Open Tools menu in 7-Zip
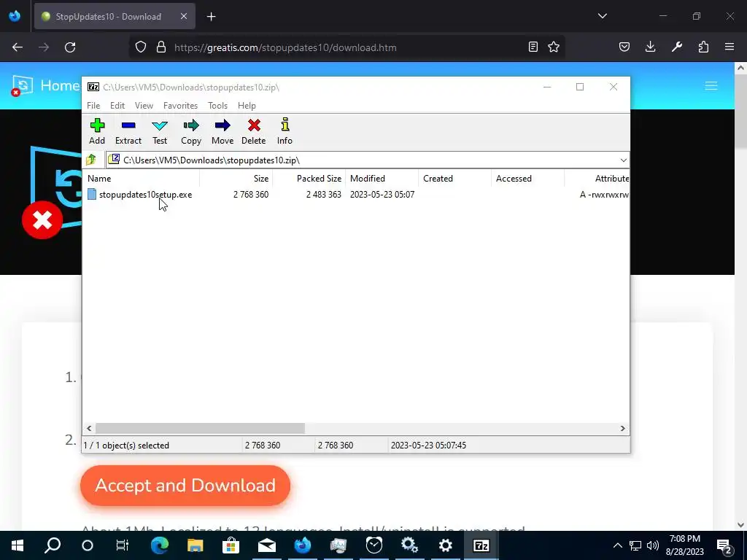 coord(217,106)
